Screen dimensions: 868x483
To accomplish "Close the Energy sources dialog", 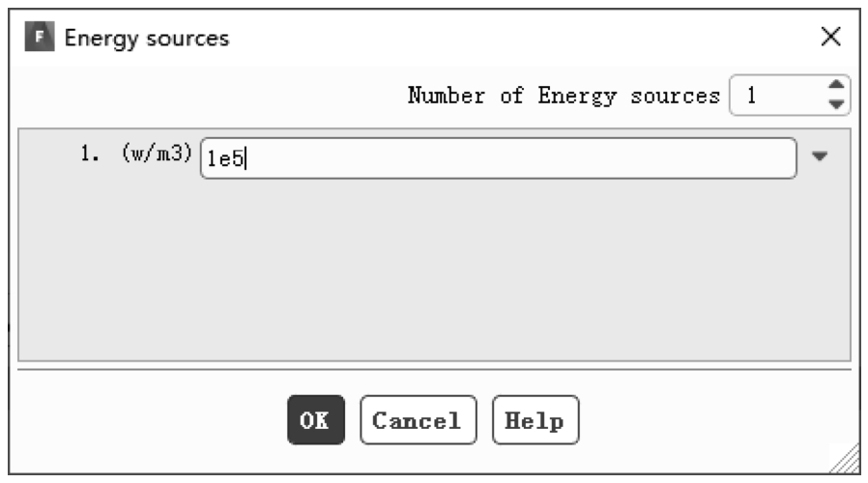I will pos(831,37).
